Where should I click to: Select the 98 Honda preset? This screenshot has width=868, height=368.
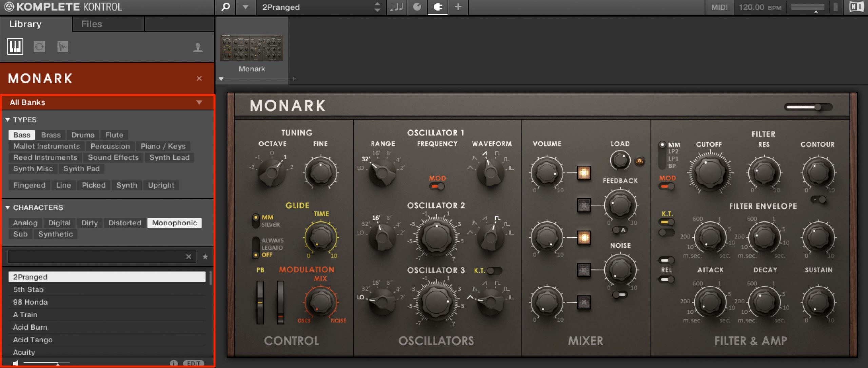pyautogui.click(x=107, y=302)
